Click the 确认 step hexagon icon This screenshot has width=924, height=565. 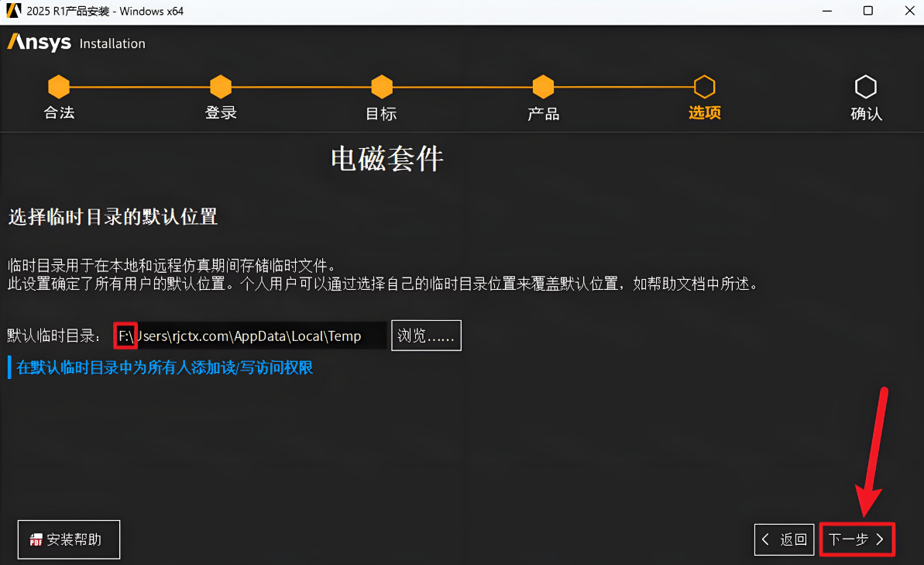(866, 87)
